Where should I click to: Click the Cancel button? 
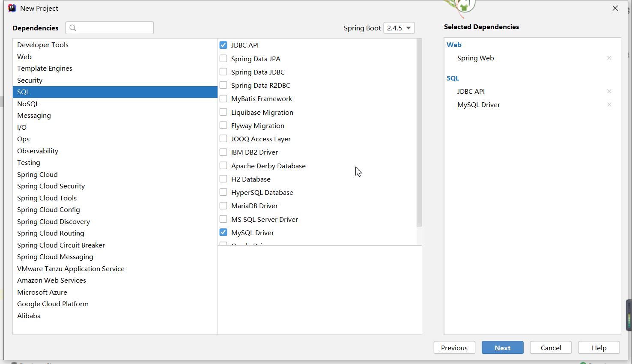(x=551, y=348)
